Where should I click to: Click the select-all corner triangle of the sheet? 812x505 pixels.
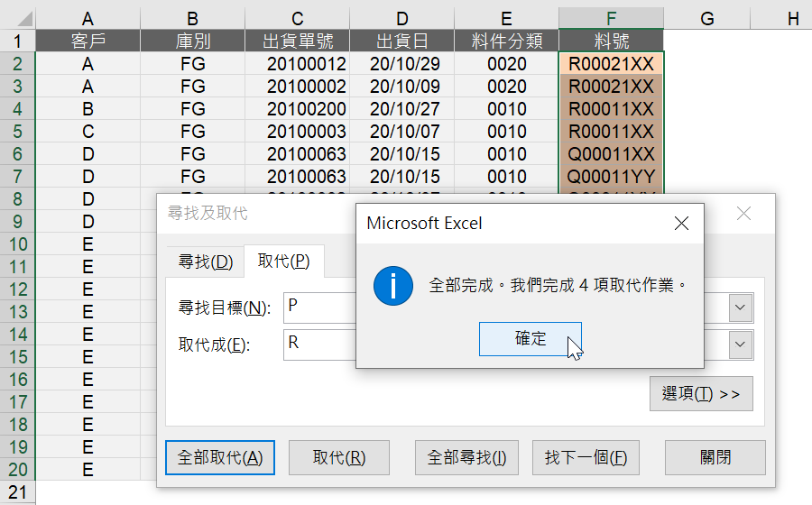23,19
